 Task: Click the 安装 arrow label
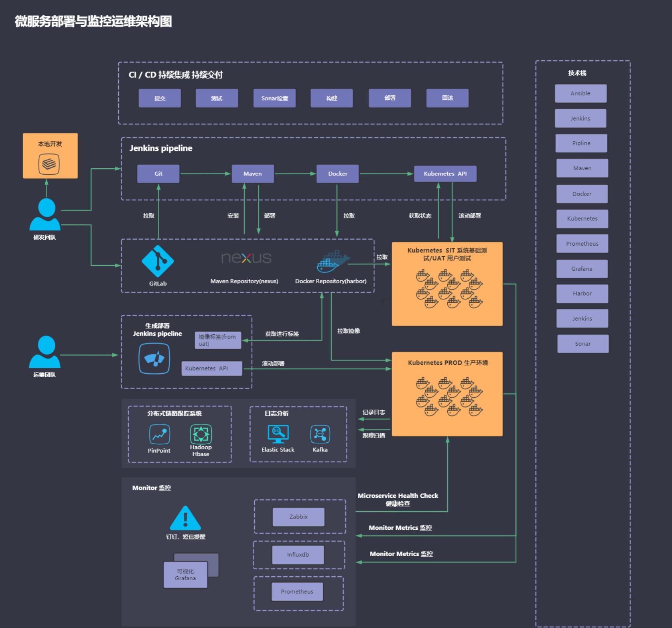233,216
